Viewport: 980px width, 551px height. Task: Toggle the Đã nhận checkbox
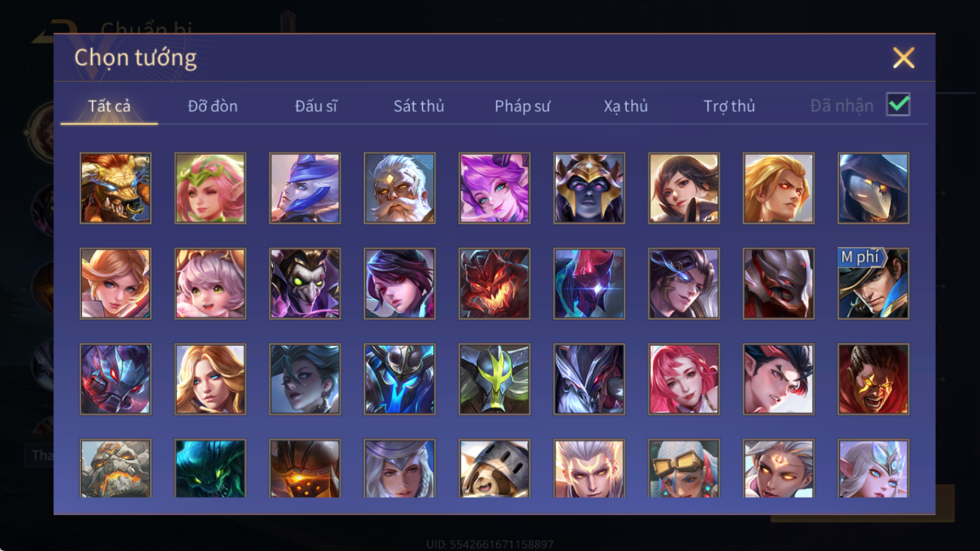898,104
